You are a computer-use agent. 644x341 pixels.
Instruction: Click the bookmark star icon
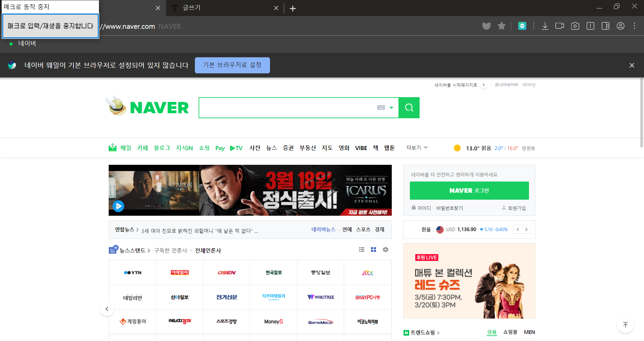(x=501, y=26)
